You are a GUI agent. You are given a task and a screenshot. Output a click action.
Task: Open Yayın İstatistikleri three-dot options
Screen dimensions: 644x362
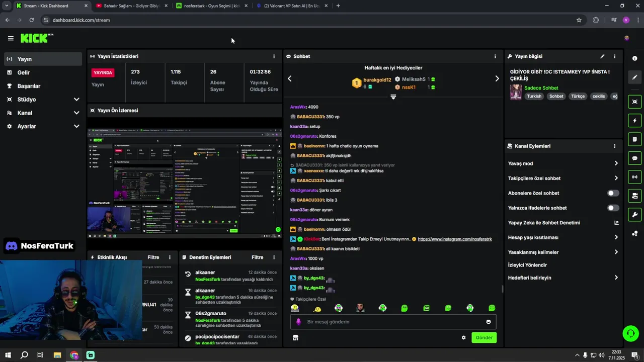click(x=274, y=56)
